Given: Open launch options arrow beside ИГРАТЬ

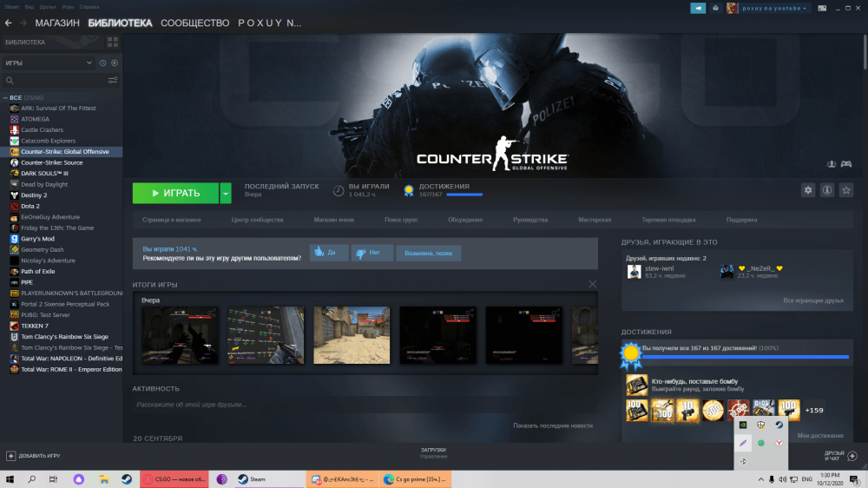Looking at the screenshot, I should pos(226,194).
